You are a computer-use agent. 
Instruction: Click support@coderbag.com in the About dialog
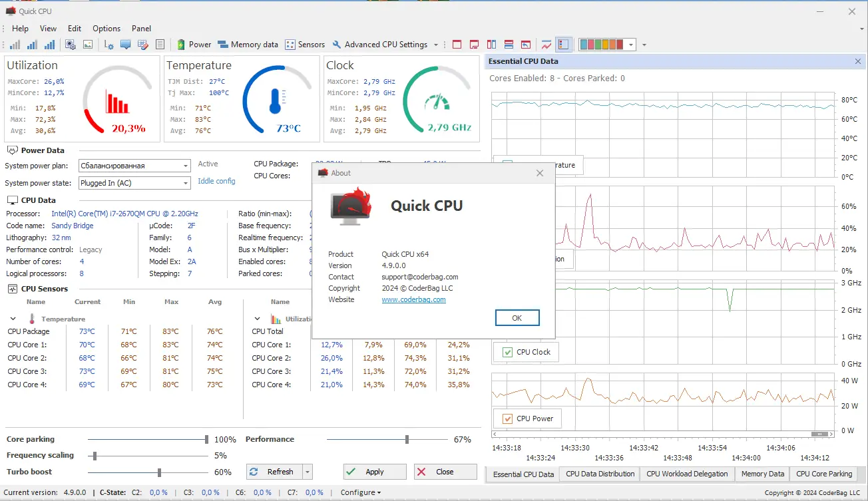pos(420,277)
